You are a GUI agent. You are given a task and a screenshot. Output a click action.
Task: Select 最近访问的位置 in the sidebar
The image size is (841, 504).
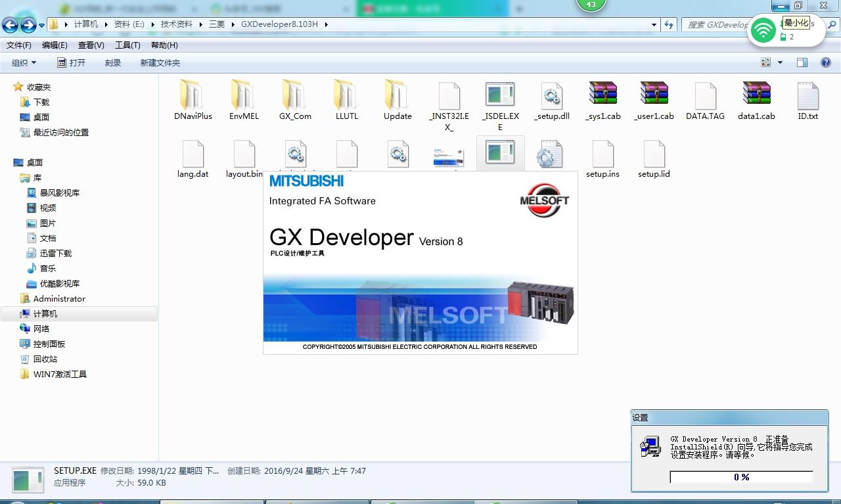point(61,132)
